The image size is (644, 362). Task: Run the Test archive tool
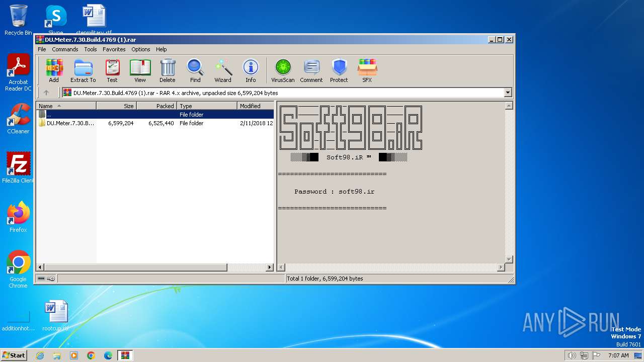(112, 70)
